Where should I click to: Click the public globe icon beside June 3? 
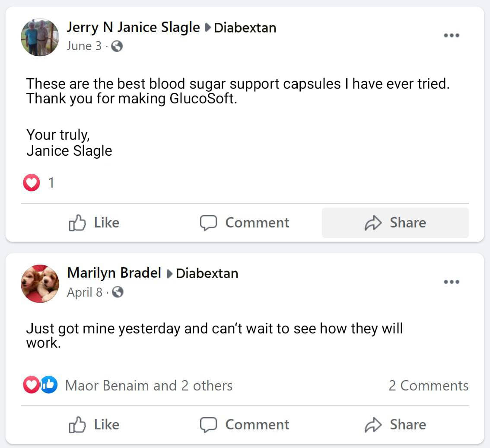pyautogui.click(x=117, y=46)
